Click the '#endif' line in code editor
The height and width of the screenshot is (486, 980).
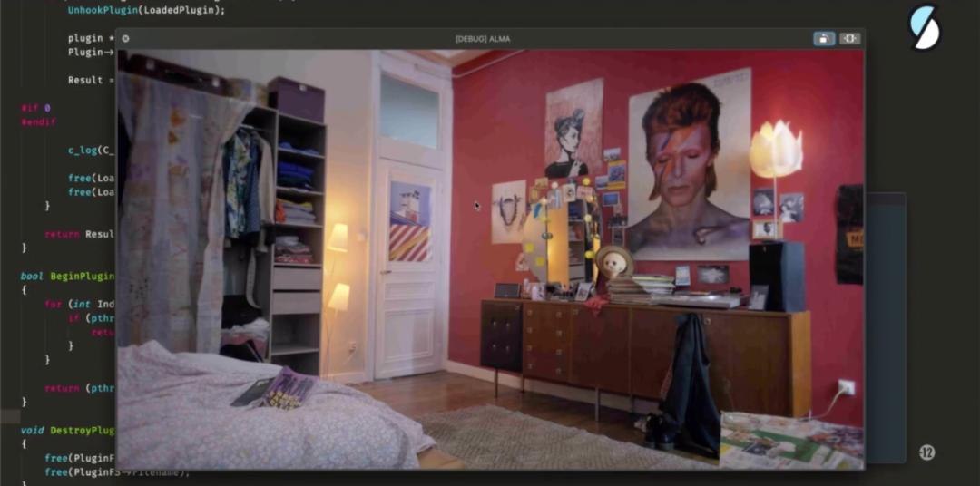(39, 121)
